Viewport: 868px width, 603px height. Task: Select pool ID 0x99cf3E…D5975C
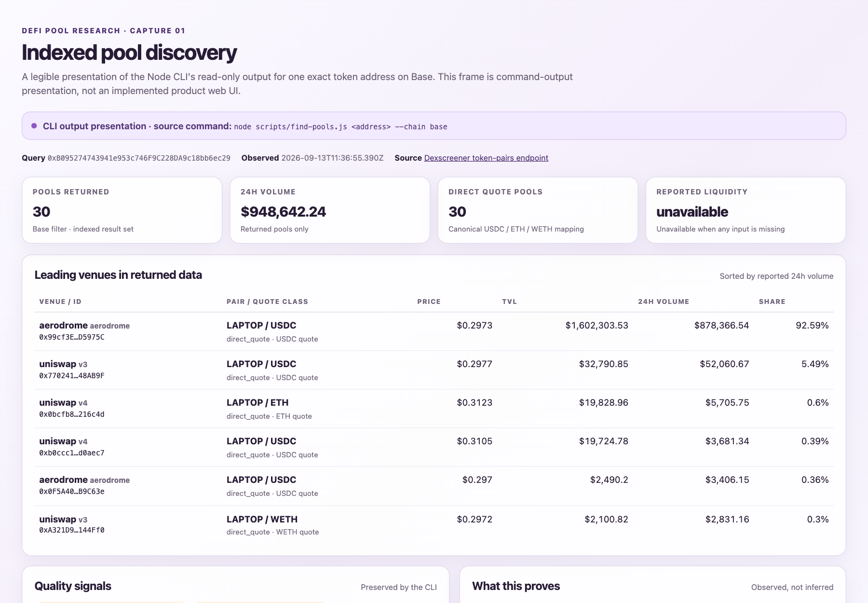click(72, 337)
